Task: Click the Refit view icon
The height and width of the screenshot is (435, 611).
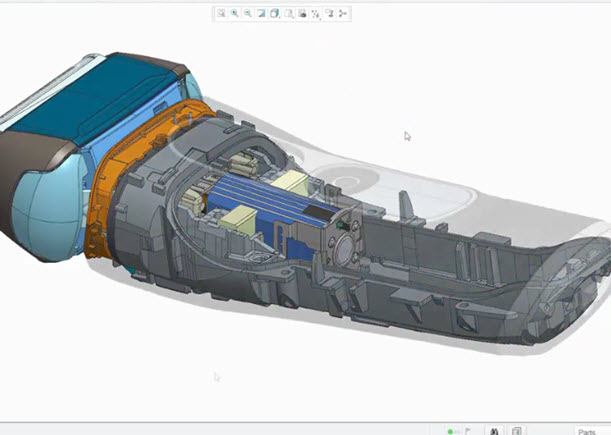Action: pyautogui.click(x=221, y=13)
